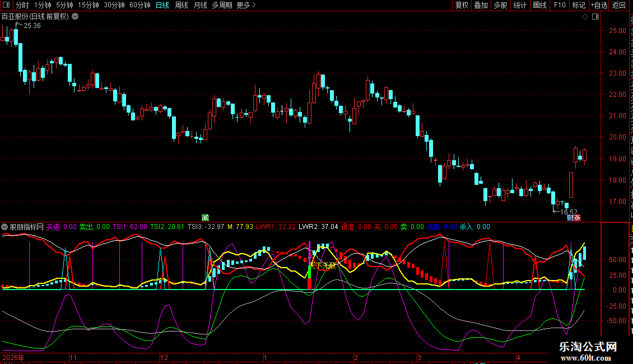Click the 返回 back button
The width and height of the screenshot is (633, 364).
pyautogui.click(x=619, y=5)
